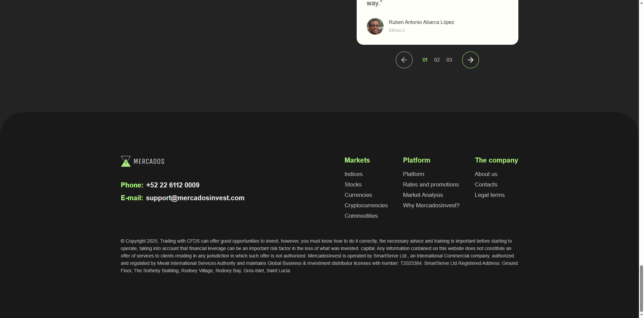Go to testimonial page 01
This screenshot has width=644, height=318.
point(425,60)
